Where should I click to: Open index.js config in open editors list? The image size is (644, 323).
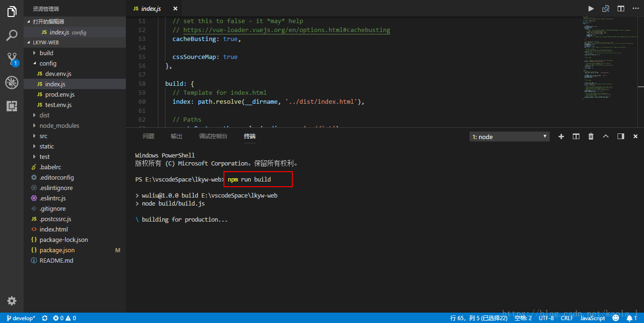click(74, 32)
